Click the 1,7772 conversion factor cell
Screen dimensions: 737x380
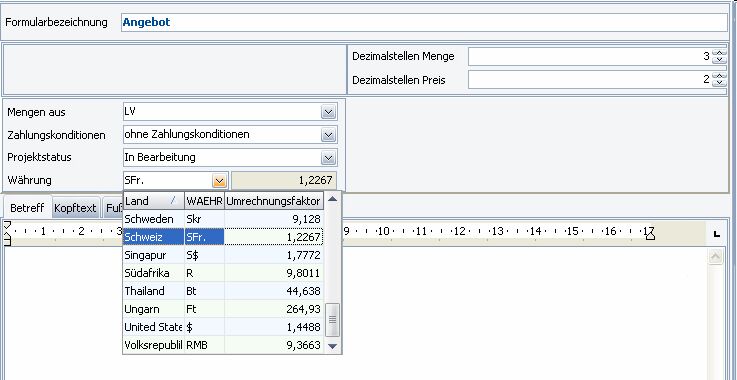(274, 255)
